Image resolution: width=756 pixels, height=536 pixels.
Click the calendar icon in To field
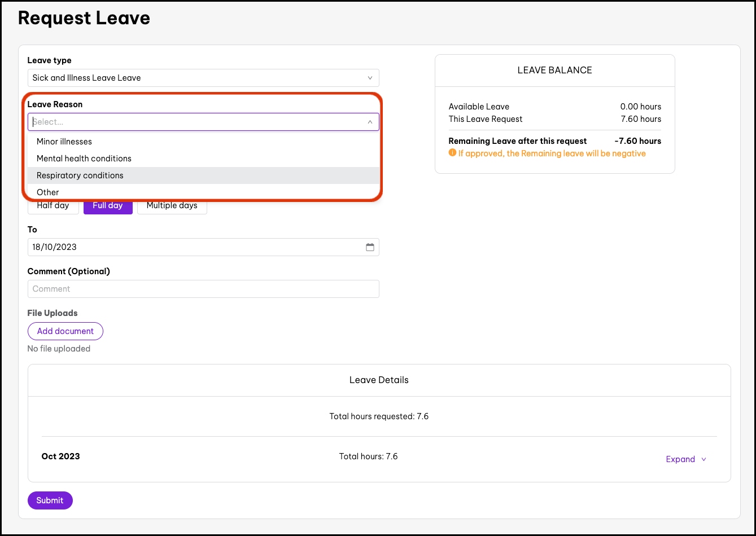370,247
